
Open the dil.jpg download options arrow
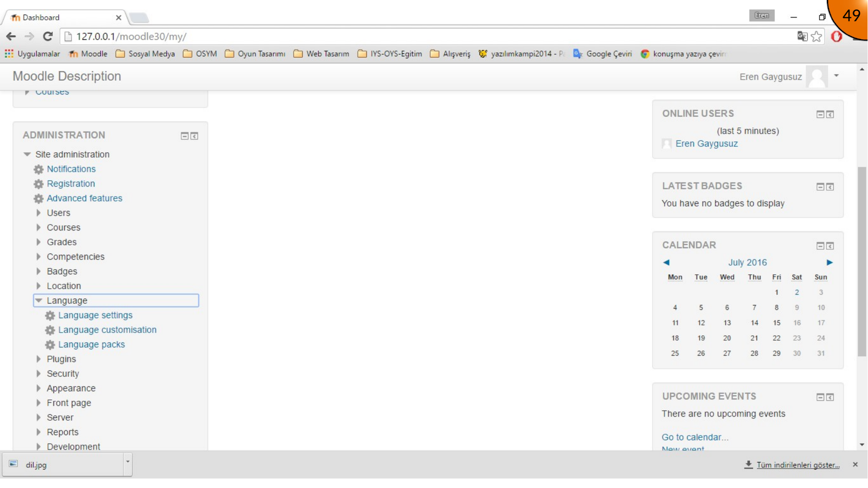click(x=128, y=462)
